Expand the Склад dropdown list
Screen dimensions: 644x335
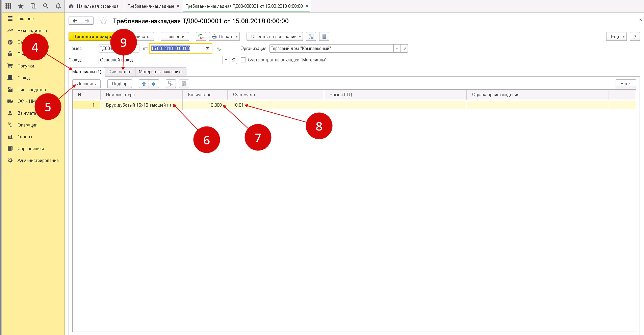[x=226, y=60]
